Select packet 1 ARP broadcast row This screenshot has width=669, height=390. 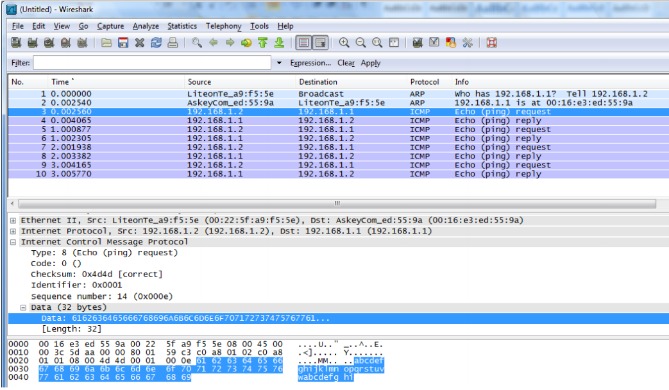[339, 94]
